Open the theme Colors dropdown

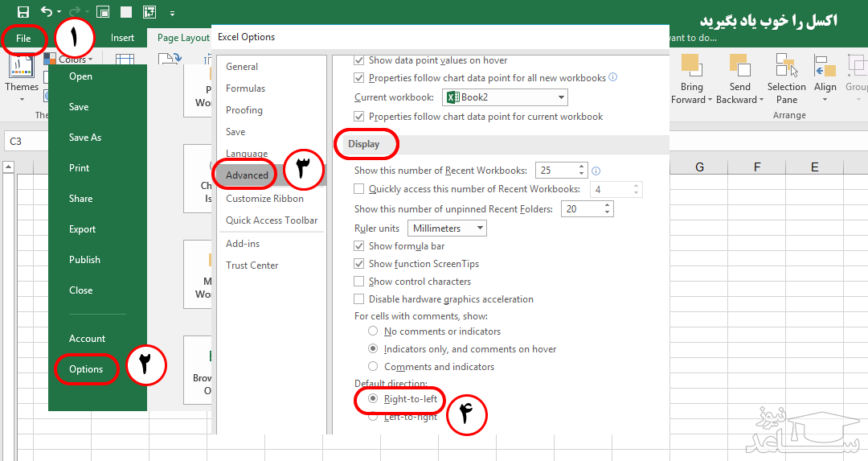(x=70, y=59)
